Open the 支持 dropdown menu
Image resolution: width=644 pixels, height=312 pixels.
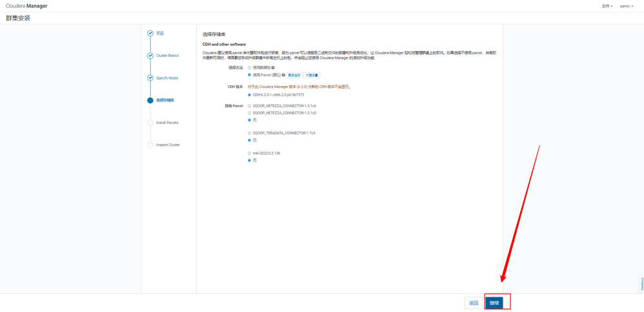point(607,6)
